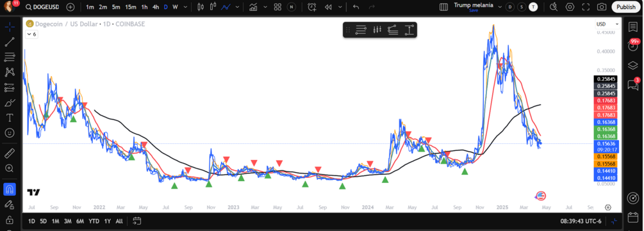Image resolution: width=644 pixels, height=231 pixels.
Task: Select the Text annotation tool
Action: coord(10,118)
